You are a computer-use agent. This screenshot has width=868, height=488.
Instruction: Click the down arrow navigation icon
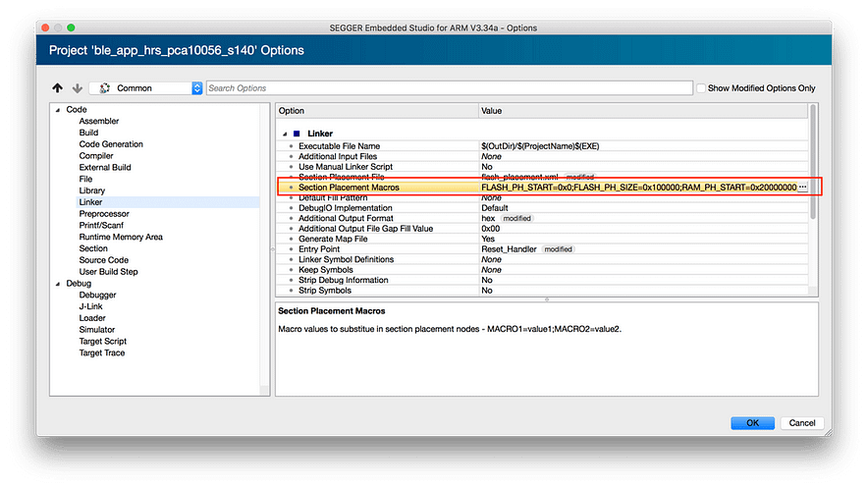click(78, 88)
